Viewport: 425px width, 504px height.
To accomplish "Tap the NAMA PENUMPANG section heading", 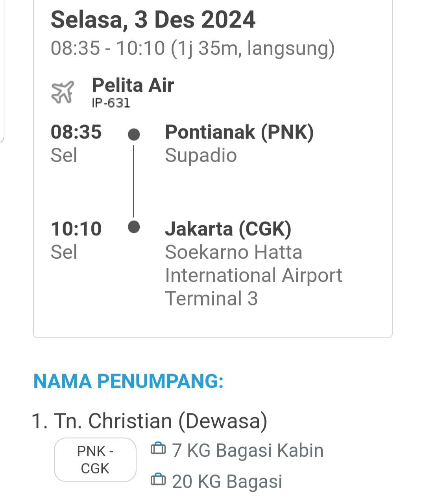I will tap(128, 381).
